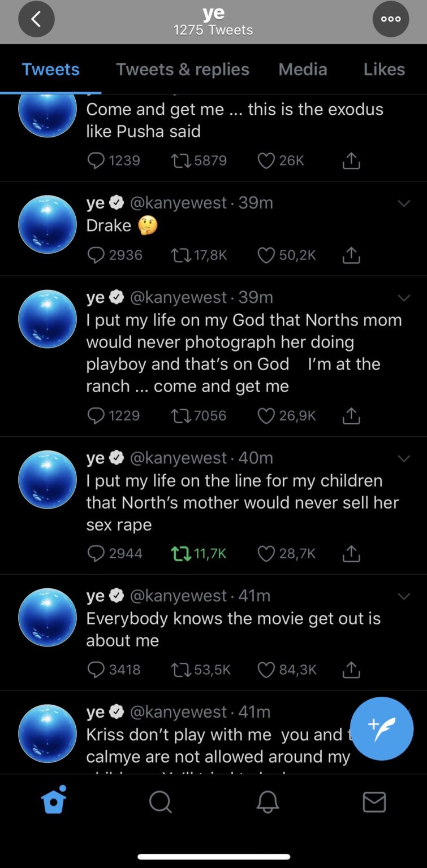Open Notifications bell in bottom bar
427x868 pixels.
click(x=268, y=801)
